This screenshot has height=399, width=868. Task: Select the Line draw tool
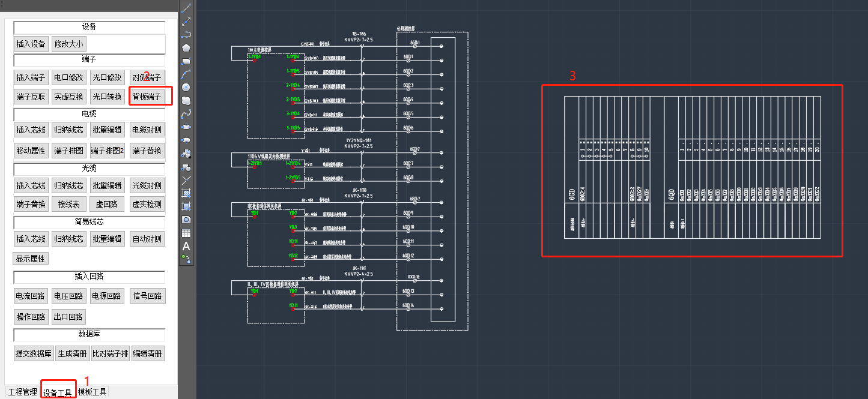186,8
